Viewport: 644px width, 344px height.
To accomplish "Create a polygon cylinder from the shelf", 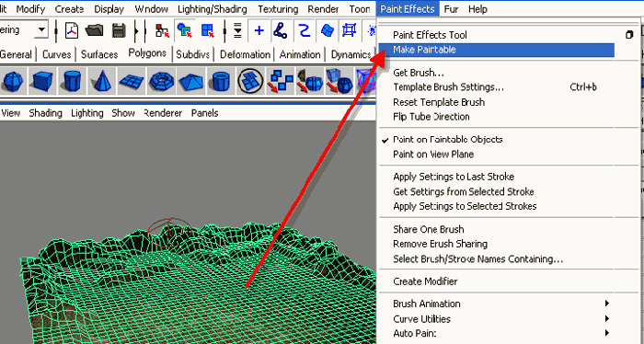I will [72, 81].
